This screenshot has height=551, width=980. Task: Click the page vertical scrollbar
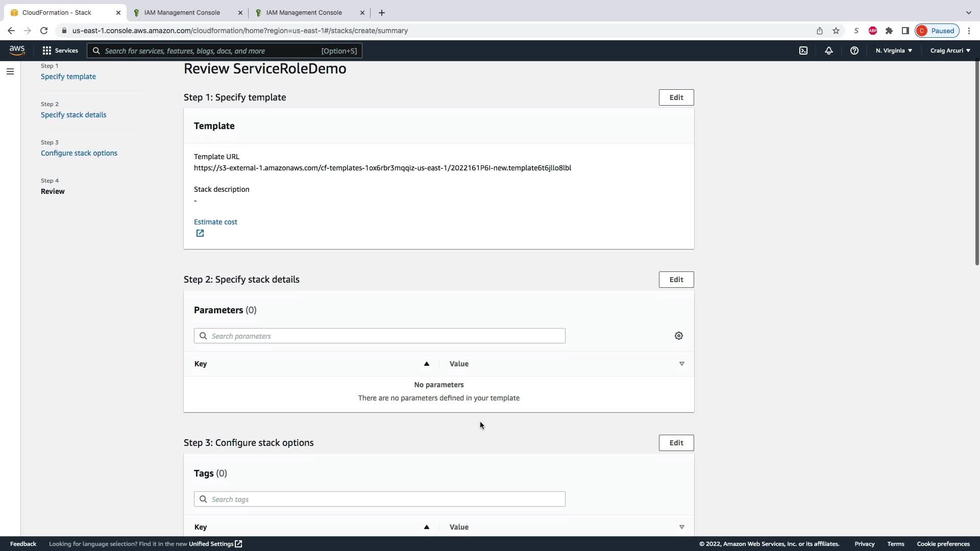pos(977,163)
